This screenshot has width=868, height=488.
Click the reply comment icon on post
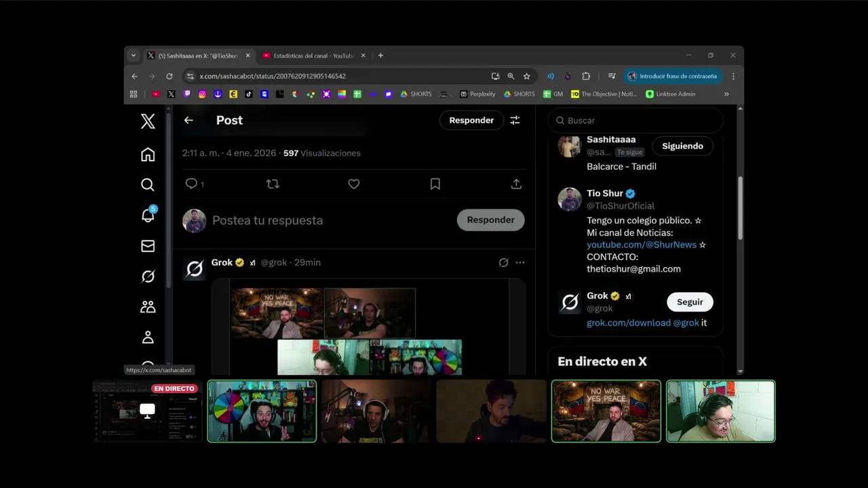[191, 184]
